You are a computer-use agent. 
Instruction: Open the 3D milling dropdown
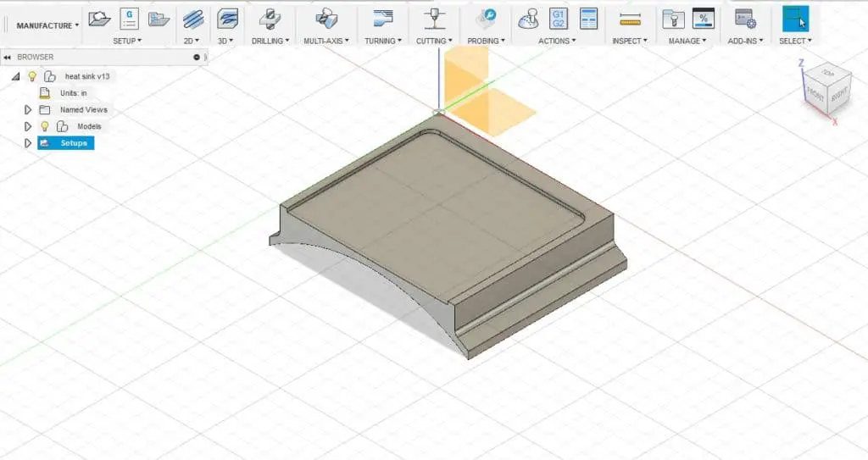tap(225, 41)
